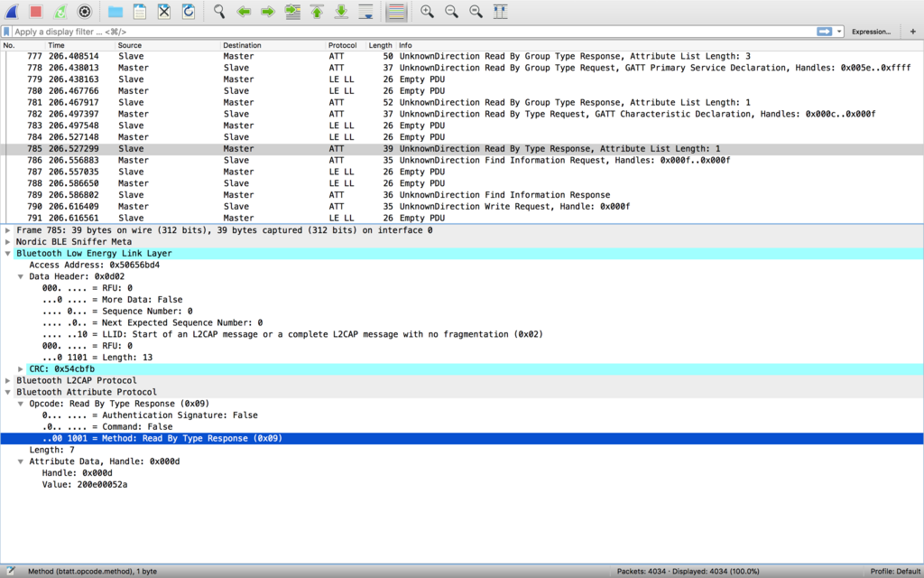Go to specified packet

coord(292,11)
